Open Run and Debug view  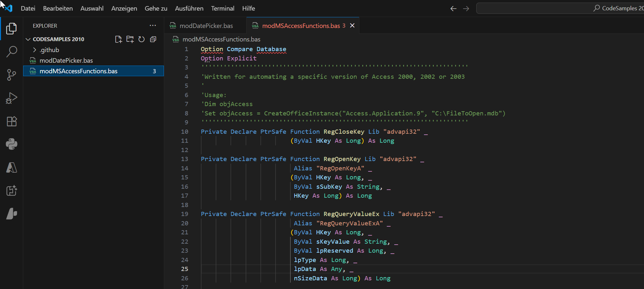click(x=11, y=98)
